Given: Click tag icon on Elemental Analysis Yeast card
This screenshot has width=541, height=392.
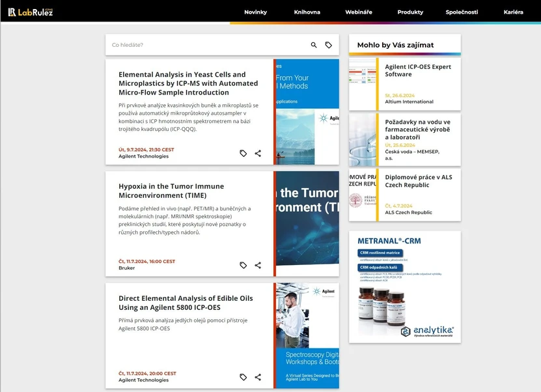Looking at the screenshot, I should point(243,153).
